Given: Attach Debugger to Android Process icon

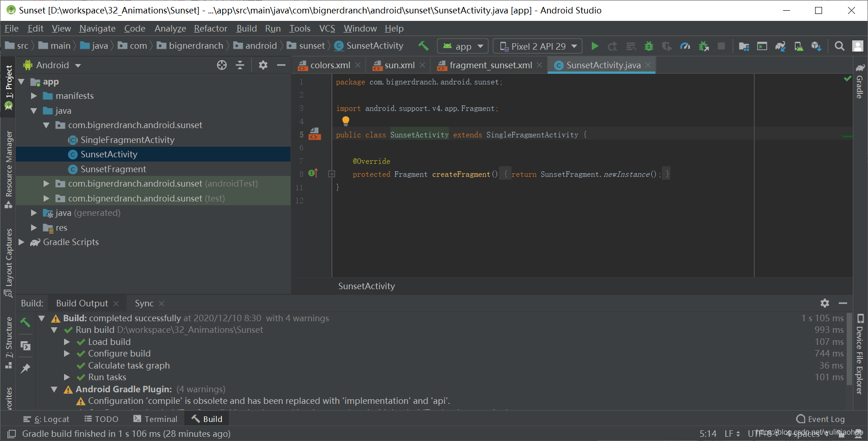Looking at the screenshot, I should (x=704, y=46).
